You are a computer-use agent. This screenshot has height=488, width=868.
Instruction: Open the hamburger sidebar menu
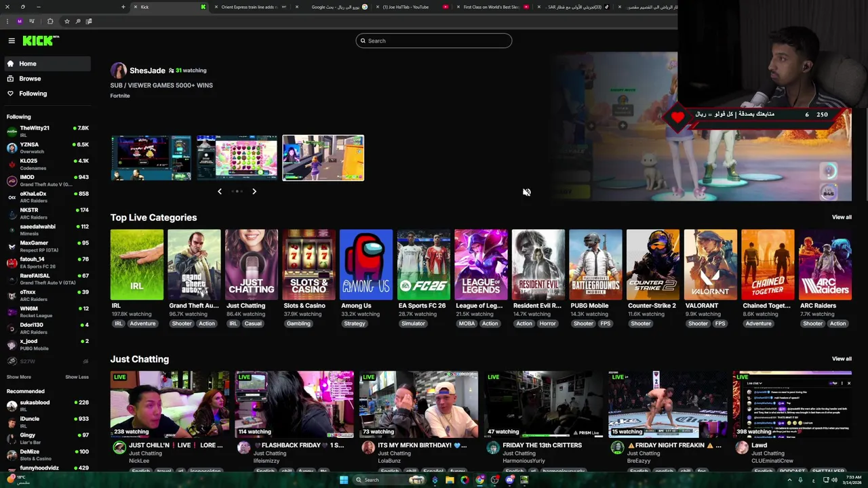coord(12,41)
